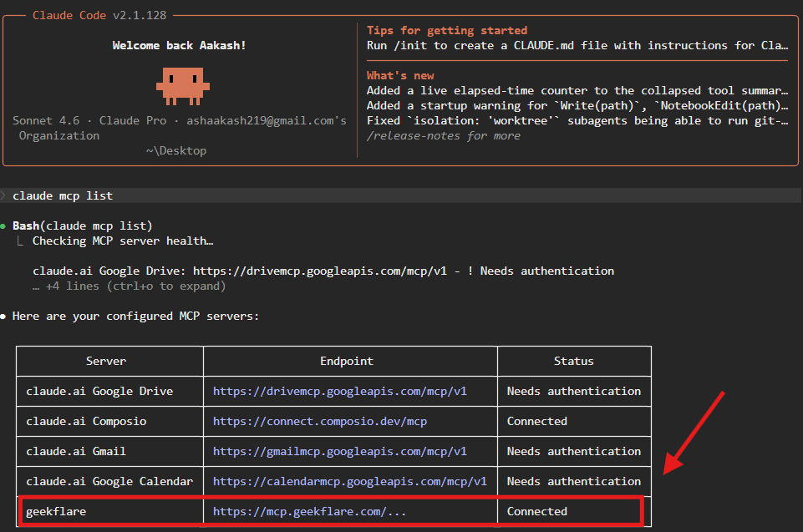
Task: Click the '~\Desktop' working directory path
Action: coord(176,150)
